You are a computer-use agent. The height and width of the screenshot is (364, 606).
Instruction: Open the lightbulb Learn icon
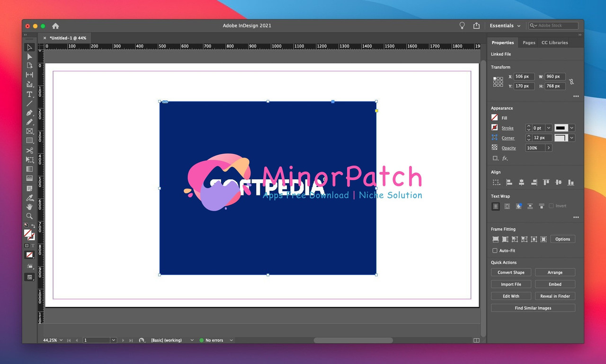click(x=462, y=26)
